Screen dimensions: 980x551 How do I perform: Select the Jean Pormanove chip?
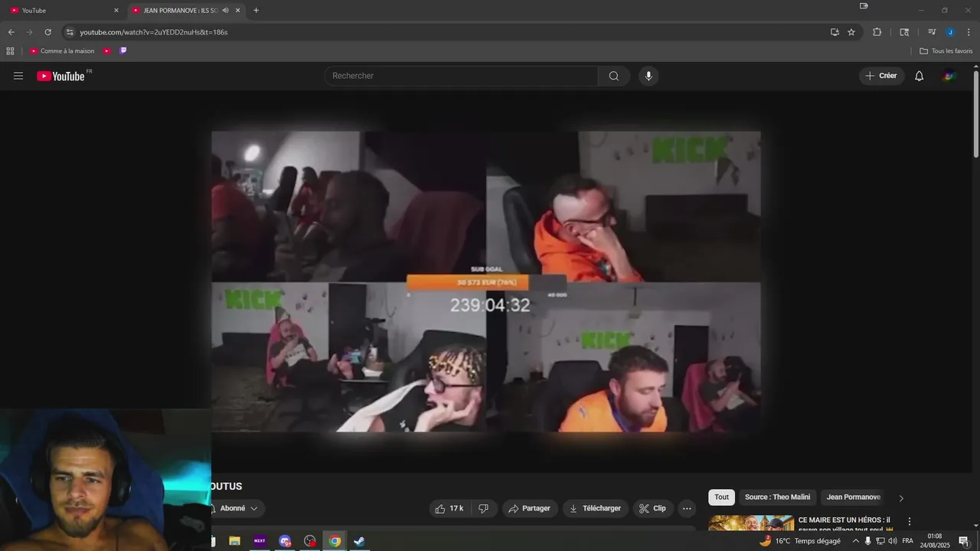coord(853,497)
